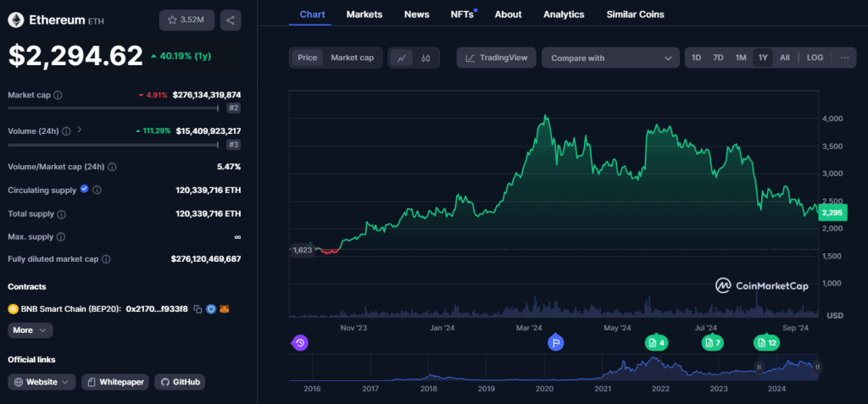The height and width of the screenshot is (404, 868).
Task: Open the share icon button
Action: [231, 20]
